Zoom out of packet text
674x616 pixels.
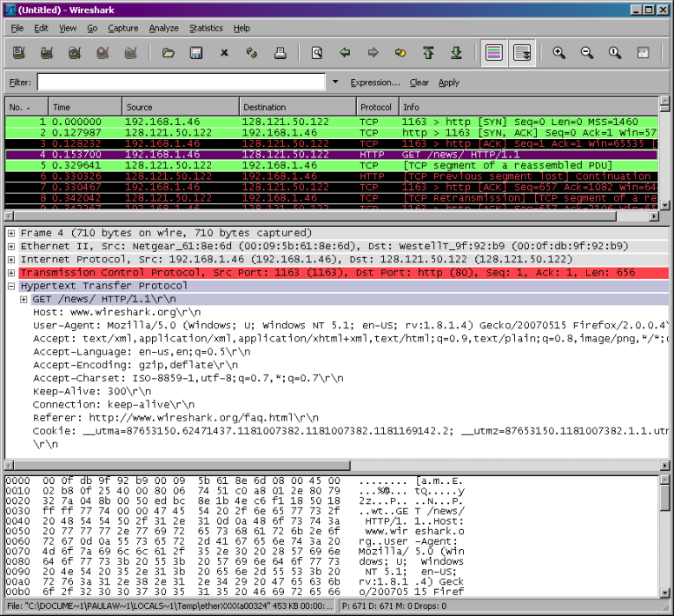587,53
